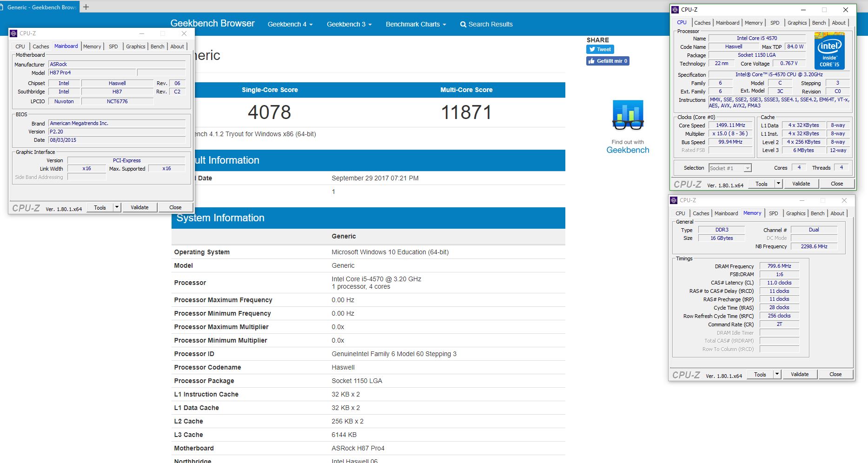Click the Model field H87 Pro4
Image resolution: width=868 pixels, height=463 pixels.
click(x=92, y=73)
